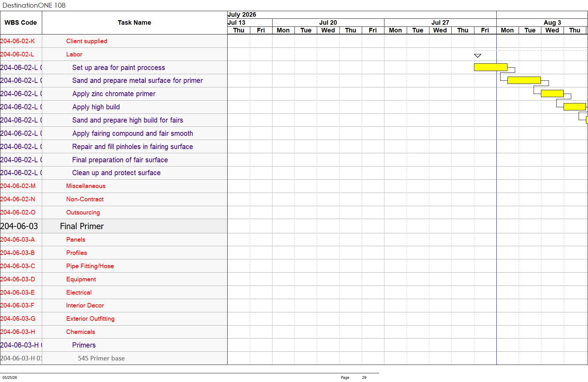Click WBS code 204-06-03-E
The height and width of the screenshot is (382, 588).
(x=17, y=293)
